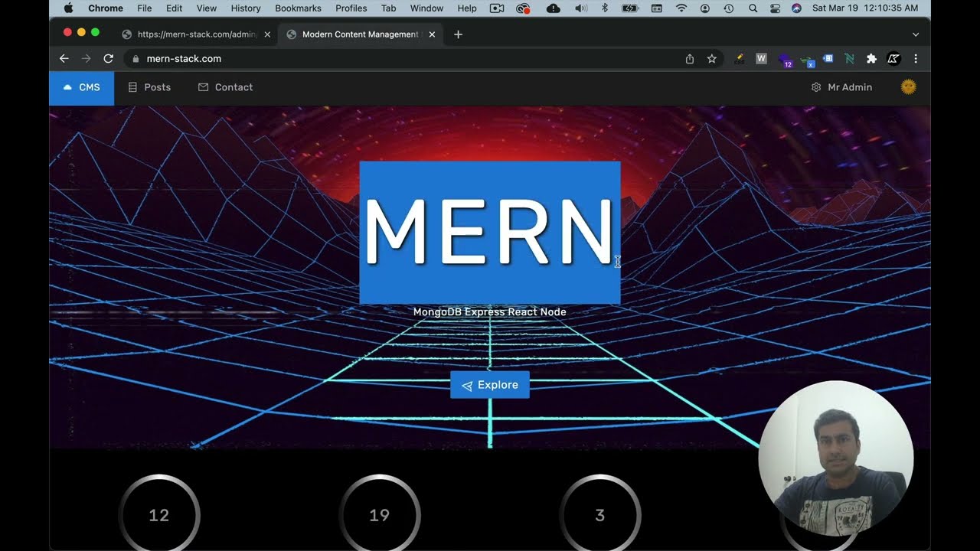Open the green N extension

(x=849, y=59)
